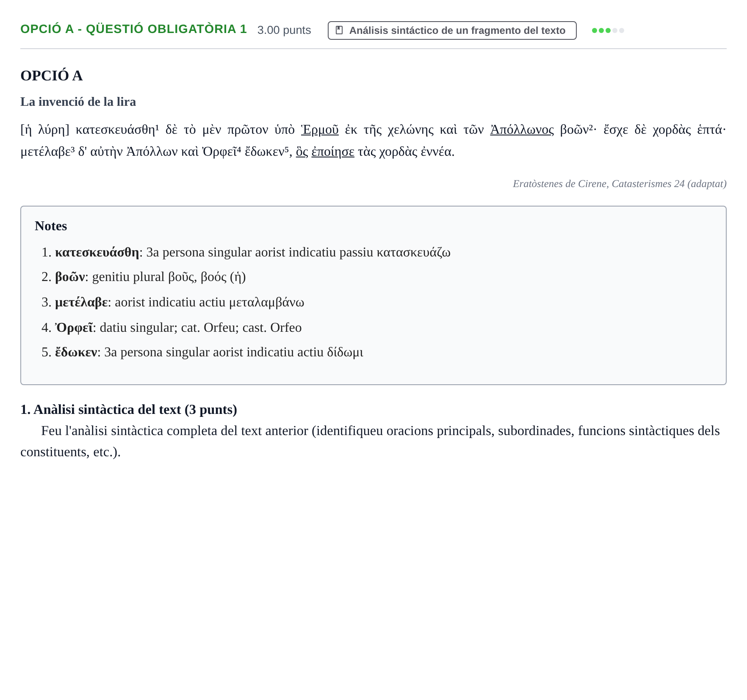This screenshot has height=700, width=747.
Task: Click the 'Análisis sintáctico de un fragmento' tag button
Action: pyautogui.click(x=452, y=30)
